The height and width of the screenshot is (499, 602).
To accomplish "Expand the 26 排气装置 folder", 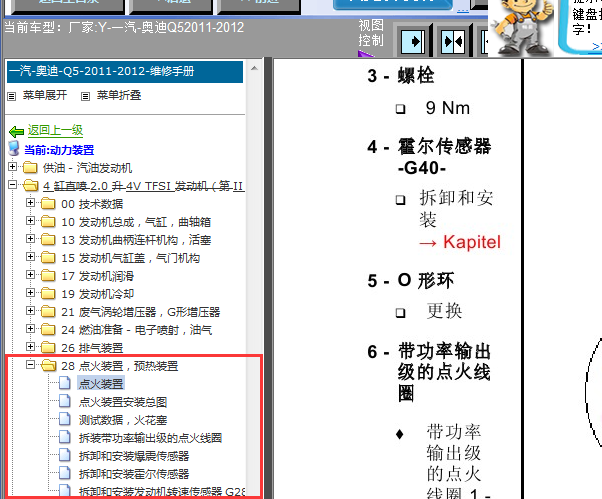I will [x=30, y=347].
